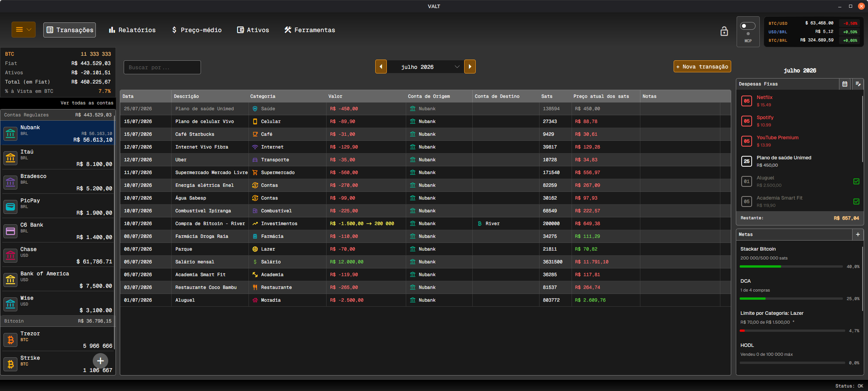Click the Nova transação button

(x=702, y=67)
